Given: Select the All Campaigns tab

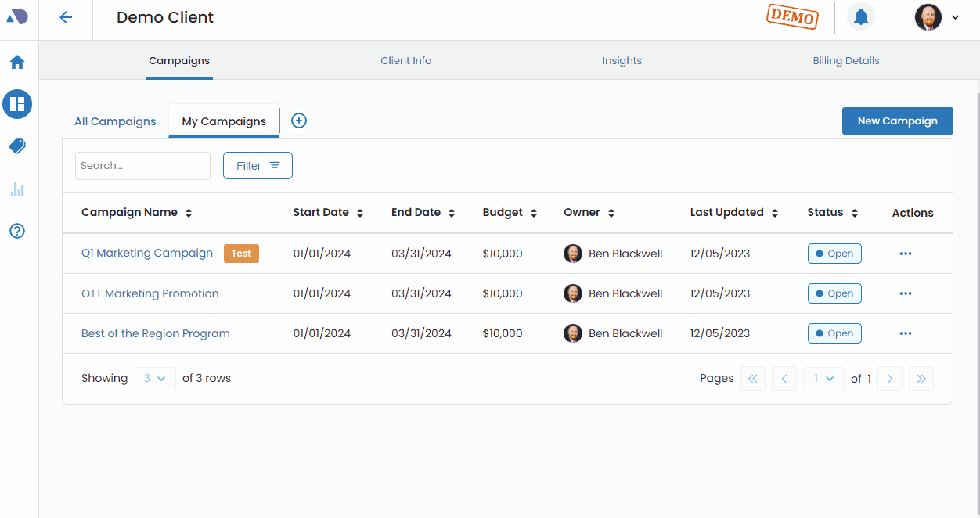Looking at the screenshot, I should [115, 121].
